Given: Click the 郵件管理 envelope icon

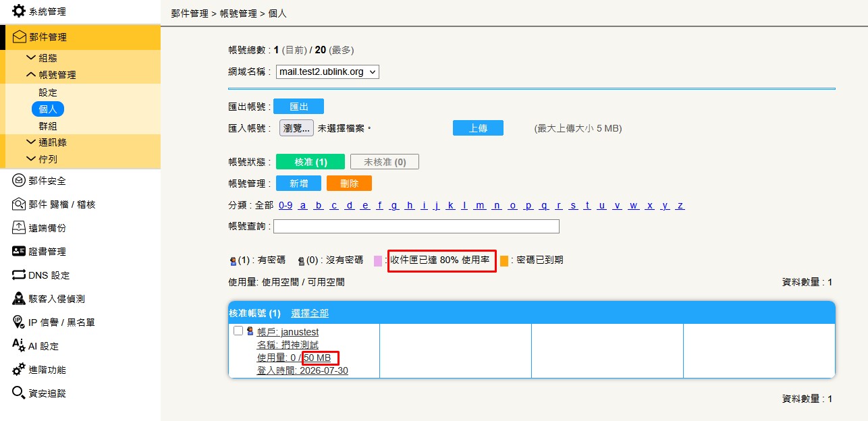Looking at the screenshot, I should pyautogui.click(x=20, y=37).
